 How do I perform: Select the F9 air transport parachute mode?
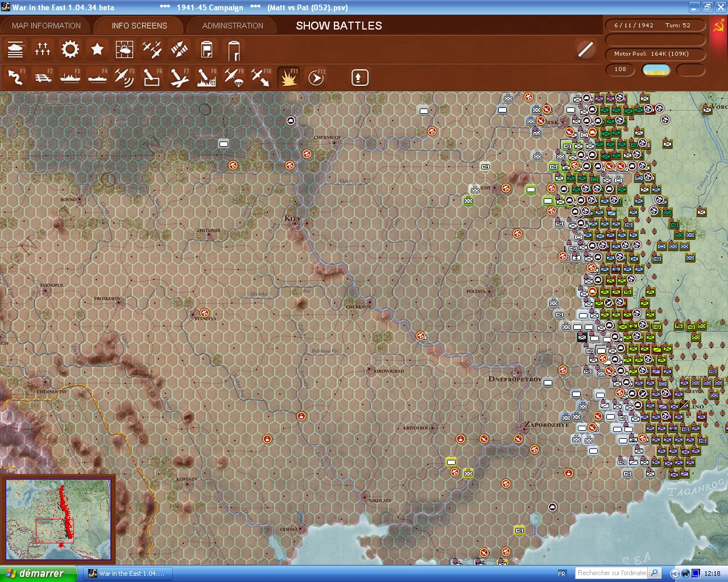point(234,77)
